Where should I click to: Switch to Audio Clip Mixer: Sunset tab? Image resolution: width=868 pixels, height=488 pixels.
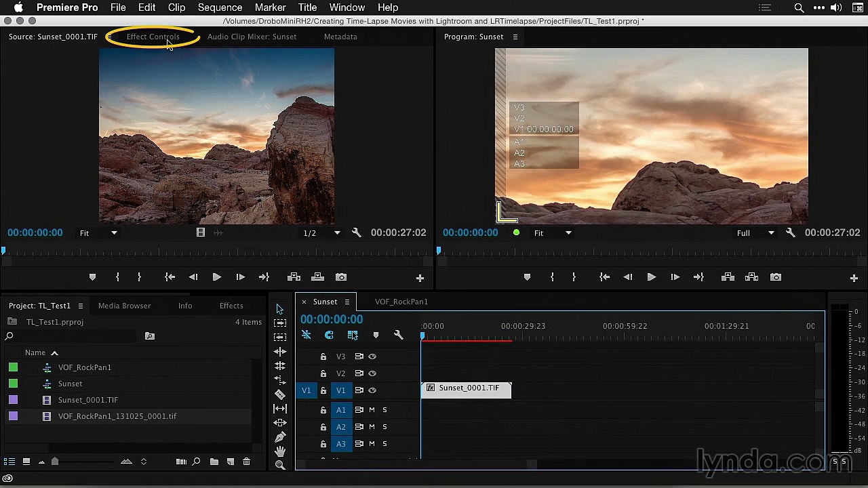click(252, 37)
